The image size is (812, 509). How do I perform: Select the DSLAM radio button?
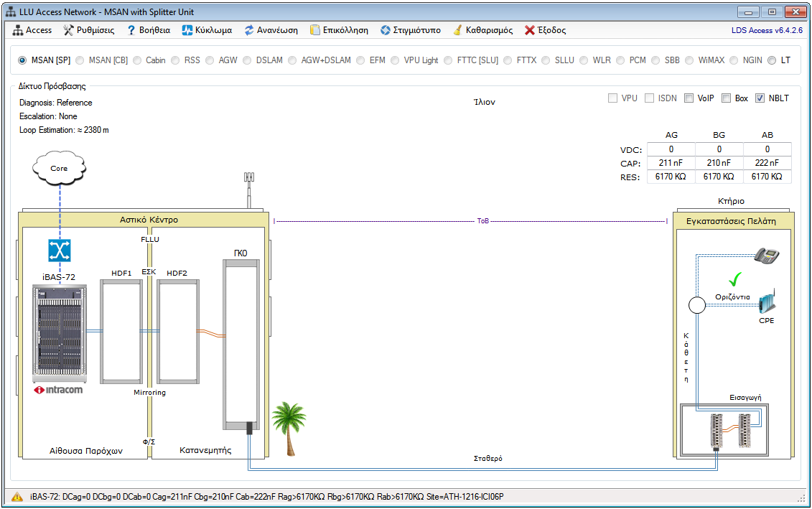pos(248,60)
